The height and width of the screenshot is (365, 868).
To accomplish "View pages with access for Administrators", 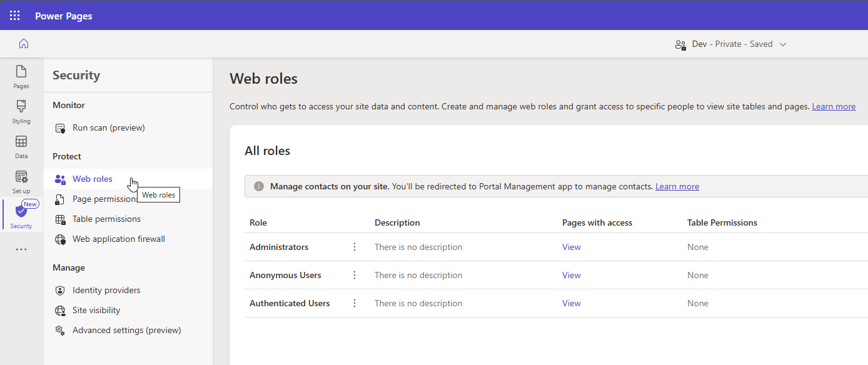I will [x=572, y=247].
